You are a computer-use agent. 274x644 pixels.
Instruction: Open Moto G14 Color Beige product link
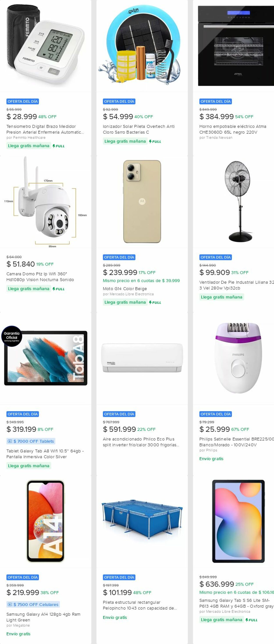125,288
